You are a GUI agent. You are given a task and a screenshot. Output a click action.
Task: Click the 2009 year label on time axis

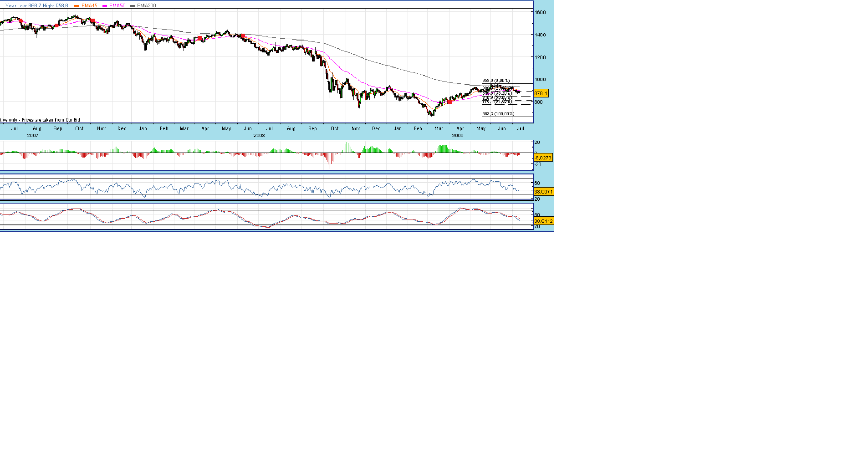point(458,136)
